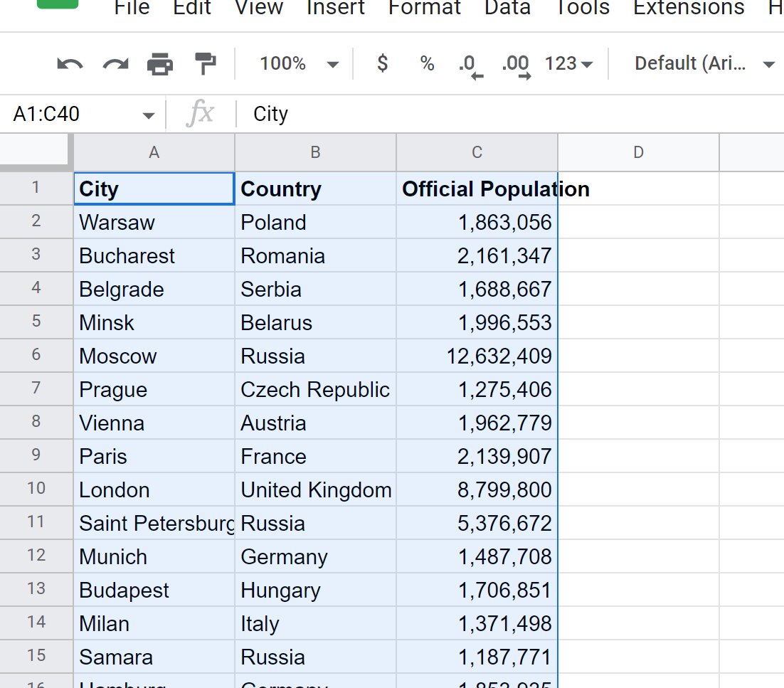Click the Redo arrow icon
The height and width of the screenshot is (688, 784).
(x=115, y=64)
